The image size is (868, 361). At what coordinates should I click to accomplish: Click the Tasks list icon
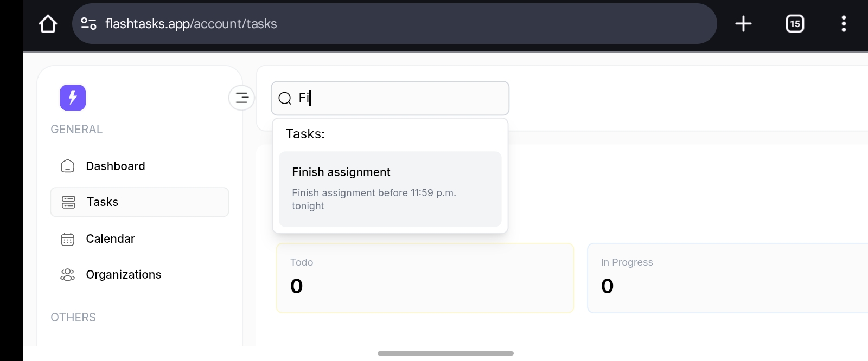(x=67, y=202)
